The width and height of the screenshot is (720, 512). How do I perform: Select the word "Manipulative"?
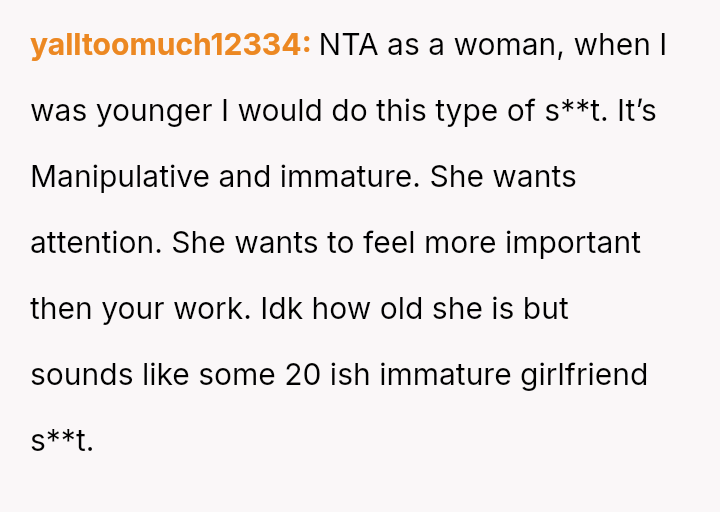(119, 177)
